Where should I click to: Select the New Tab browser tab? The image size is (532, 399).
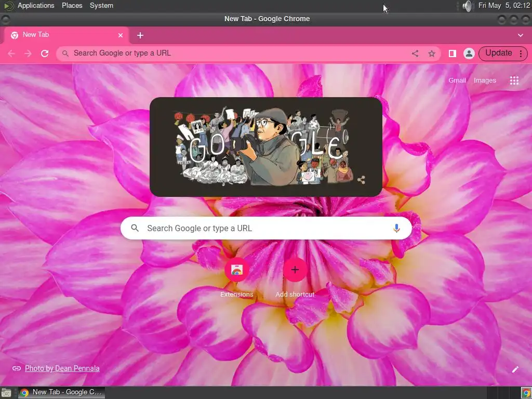click(66, 35)
